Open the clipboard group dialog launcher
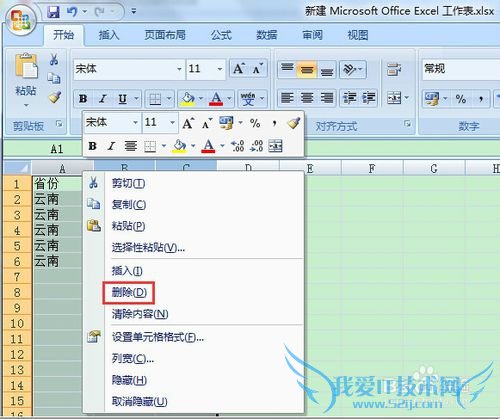Image resolution: width=500 pixels, height=419 pixels. pos(59,124)
